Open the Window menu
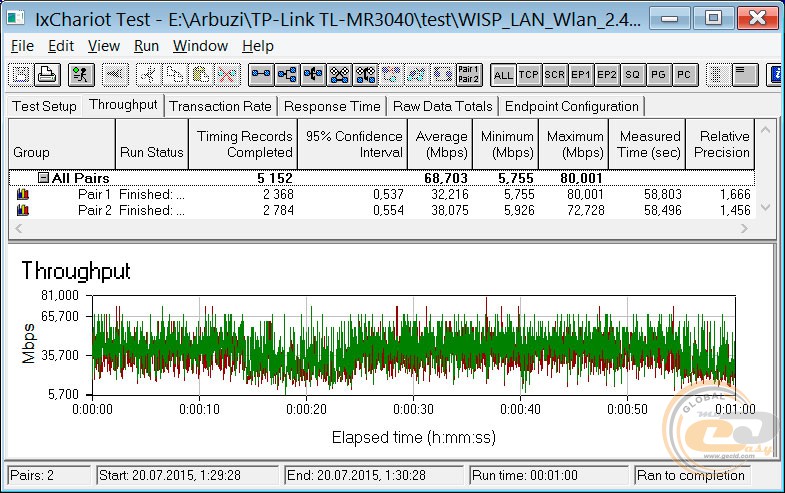785x493 pixels. click(x=200, y=46)
